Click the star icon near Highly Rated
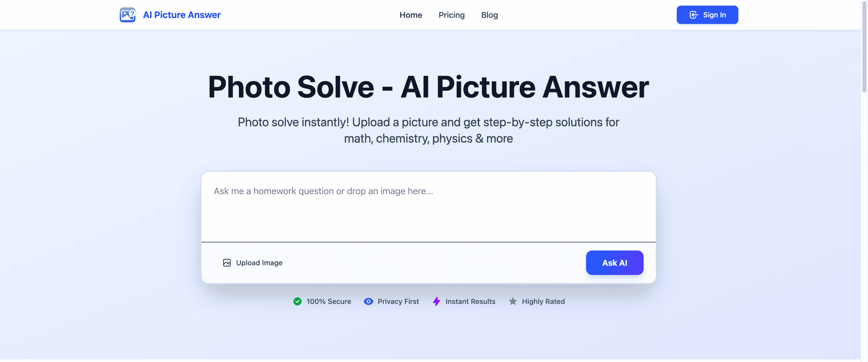 513,301
